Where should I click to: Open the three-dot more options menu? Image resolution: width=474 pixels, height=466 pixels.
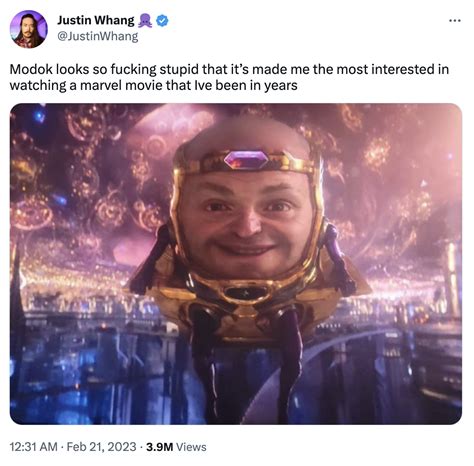(x=455, y=21)
